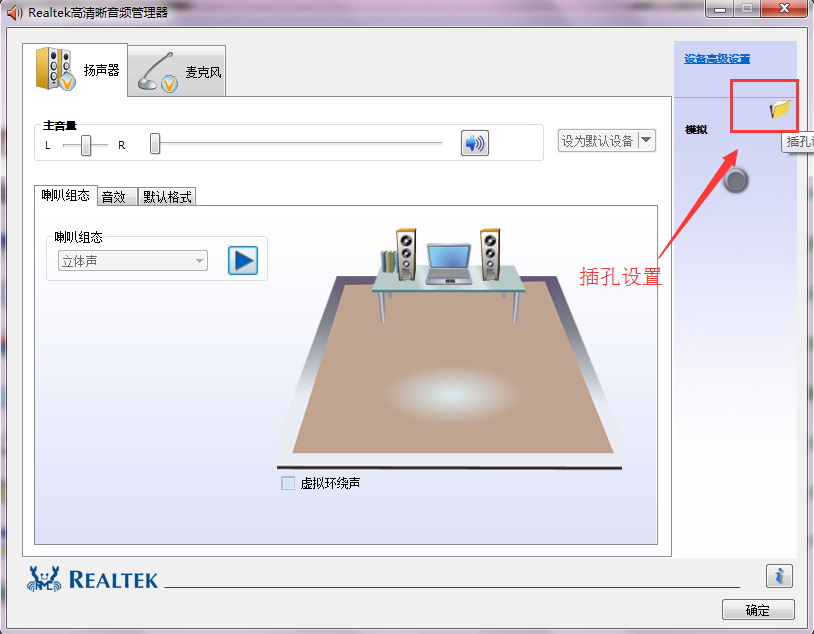The image size is (814, 634).
Task: Click the gray analog jack connector
Action: click(x=736, y=180)
